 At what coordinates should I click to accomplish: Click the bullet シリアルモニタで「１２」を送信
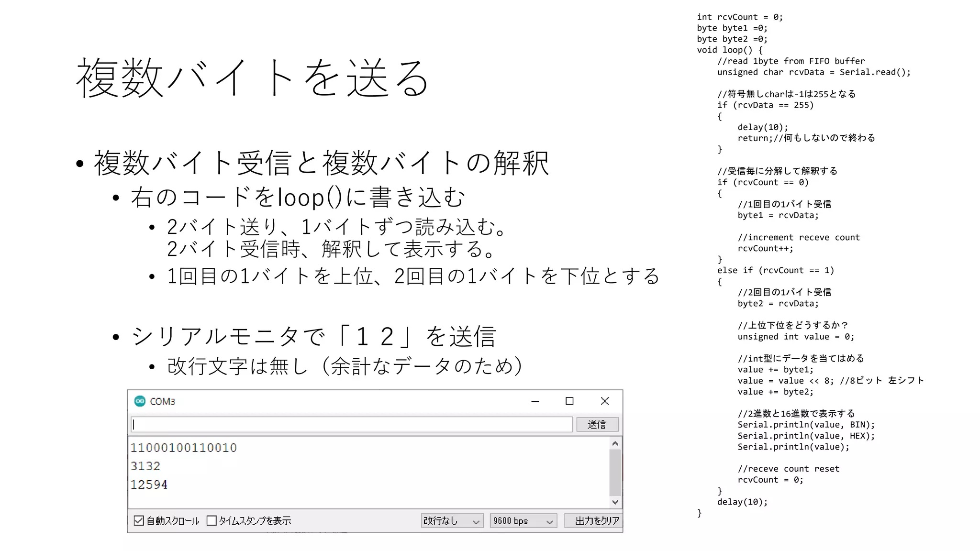click(313, 336)
